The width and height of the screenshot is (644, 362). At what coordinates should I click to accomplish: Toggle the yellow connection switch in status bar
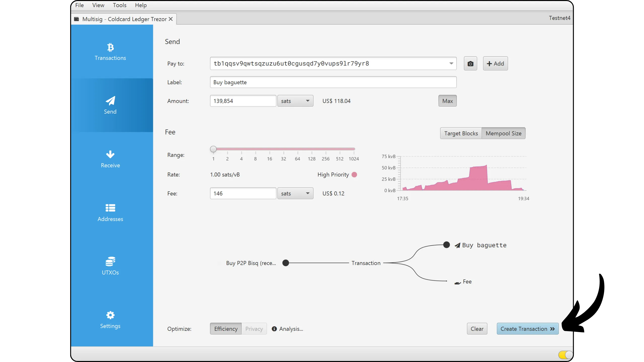[x=565, y=355]
